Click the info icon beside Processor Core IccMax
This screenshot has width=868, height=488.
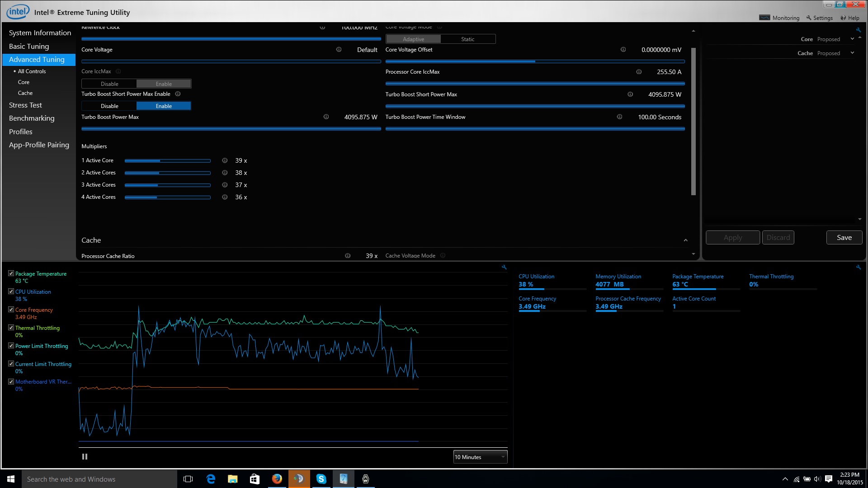click(639, 72)
